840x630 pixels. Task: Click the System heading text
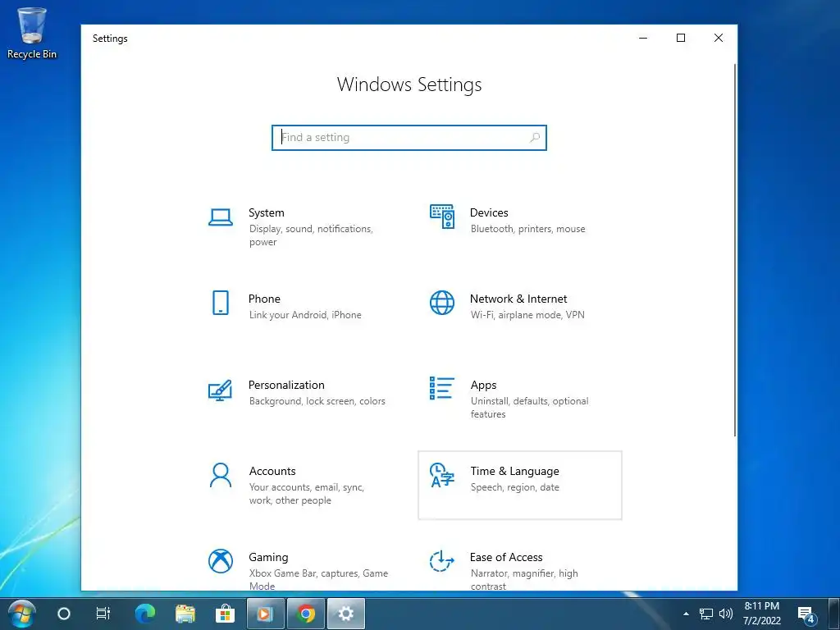(267, 212)
